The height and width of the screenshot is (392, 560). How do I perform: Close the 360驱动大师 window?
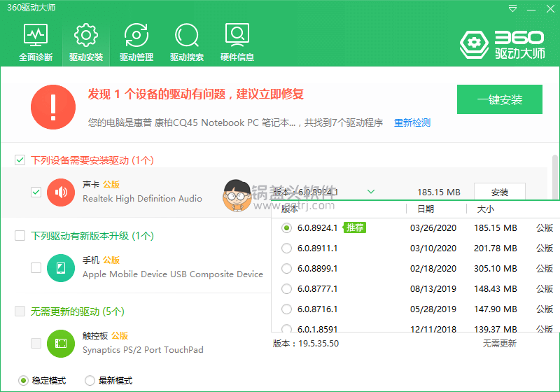point(550,8)
